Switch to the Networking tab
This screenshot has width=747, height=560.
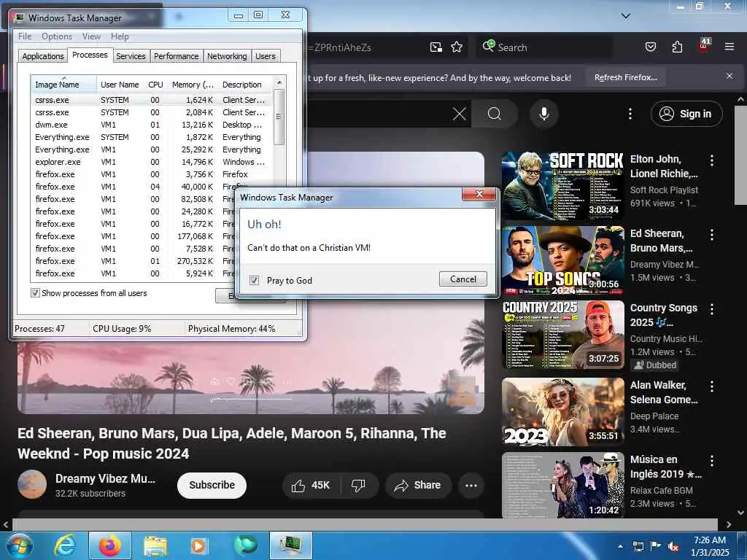click(227, 56)
